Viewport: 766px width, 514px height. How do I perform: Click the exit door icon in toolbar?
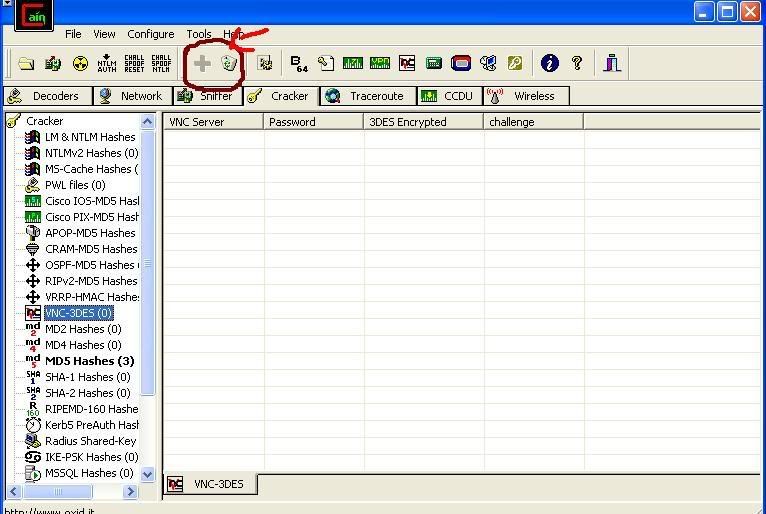click(612, 63)
